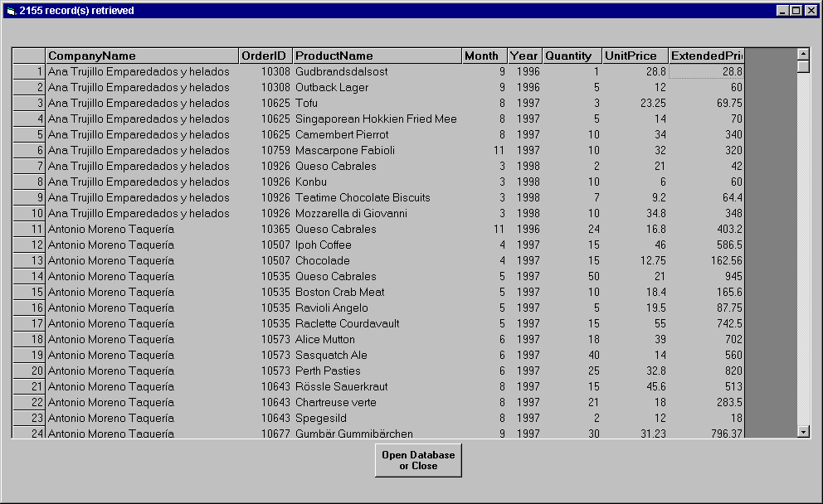Click the Perth Pasties cell
This screenshot has width=823, height=504.
pyautogui.click(x=377, y=371)
